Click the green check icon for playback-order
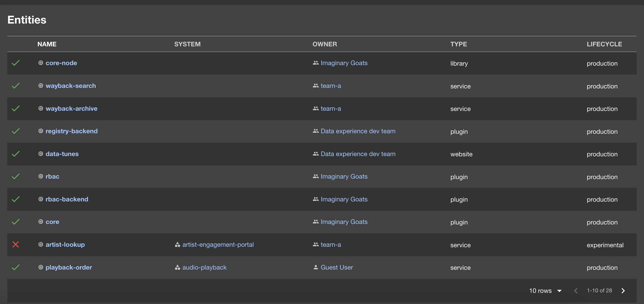This screenshot has height=304, width=644. 16,267
